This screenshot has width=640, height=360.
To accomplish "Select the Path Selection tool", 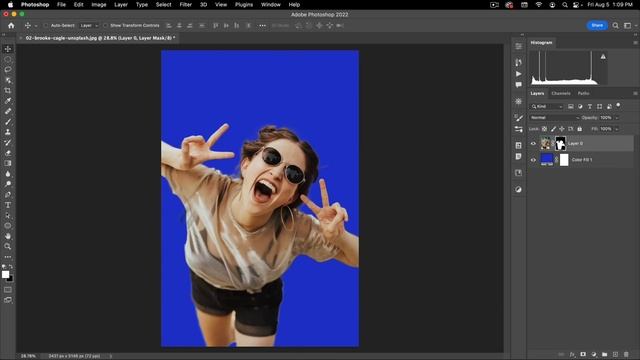I will (x=8, y=215).
